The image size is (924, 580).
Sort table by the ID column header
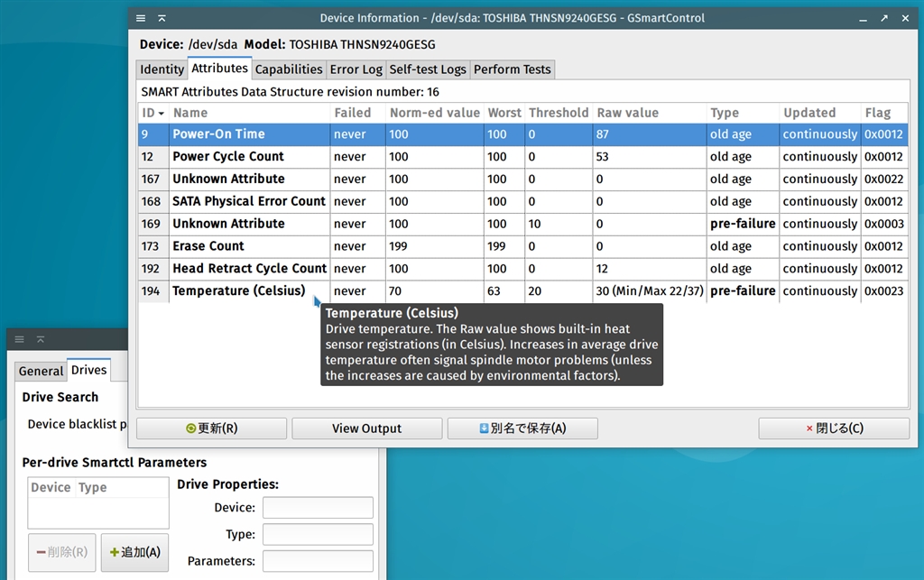click(x=153, y=113)
